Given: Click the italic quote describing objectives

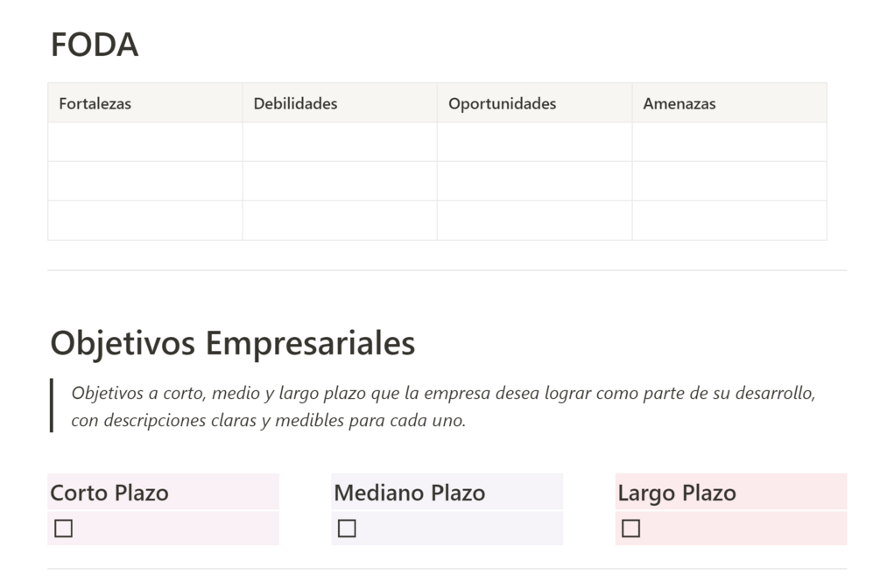Looking at the screenshot, I should 442,406.
